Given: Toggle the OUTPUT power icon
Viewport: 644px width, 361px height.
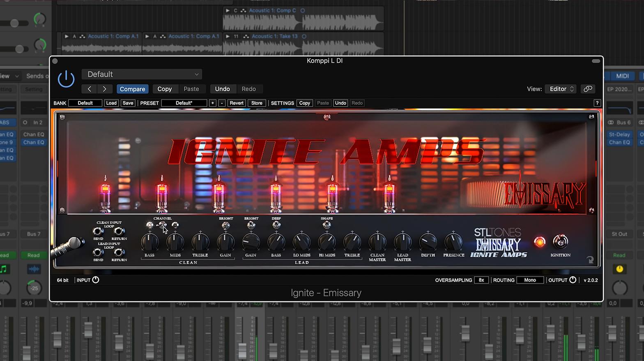Looking at the screenshot, I should (573, 280).
